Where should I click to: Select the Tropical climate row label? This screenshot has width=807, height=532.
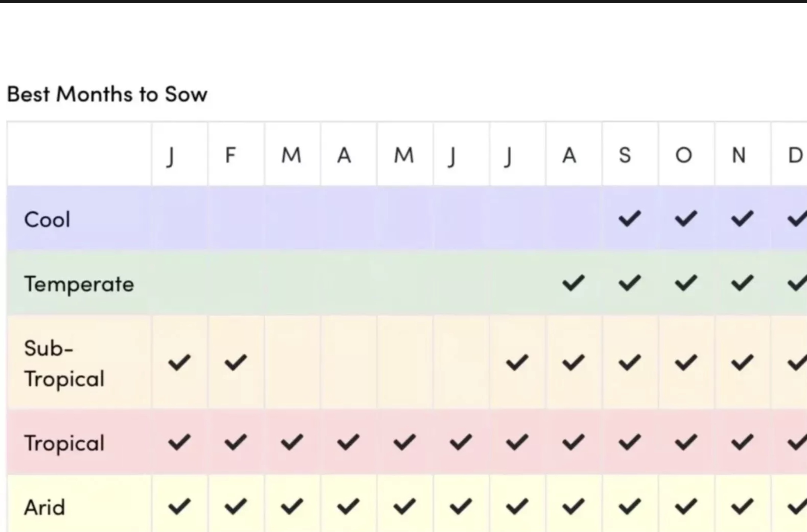(x=64, y=443)
